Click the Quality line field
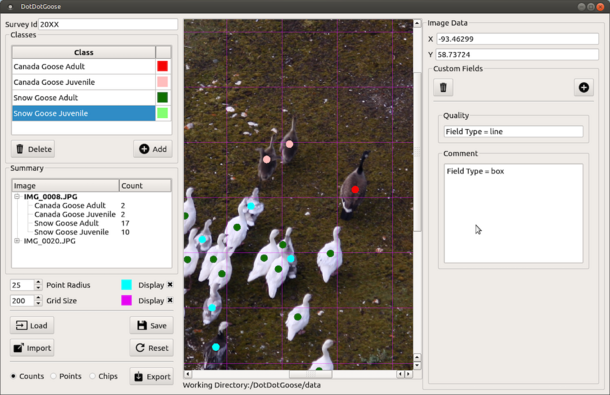Screen dimensions: 610x395 tap(514, 132)
